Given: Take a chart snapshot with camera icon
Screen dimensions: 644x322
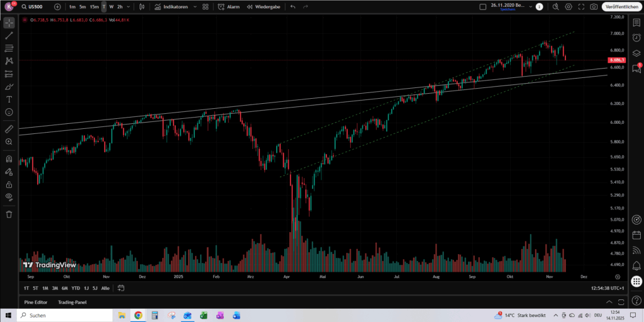Looking at the screenshot, I should (594, 6).
